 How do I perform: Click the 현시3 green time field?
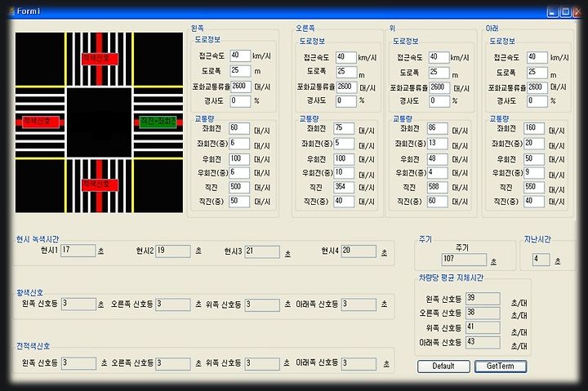tap(262, 252)
